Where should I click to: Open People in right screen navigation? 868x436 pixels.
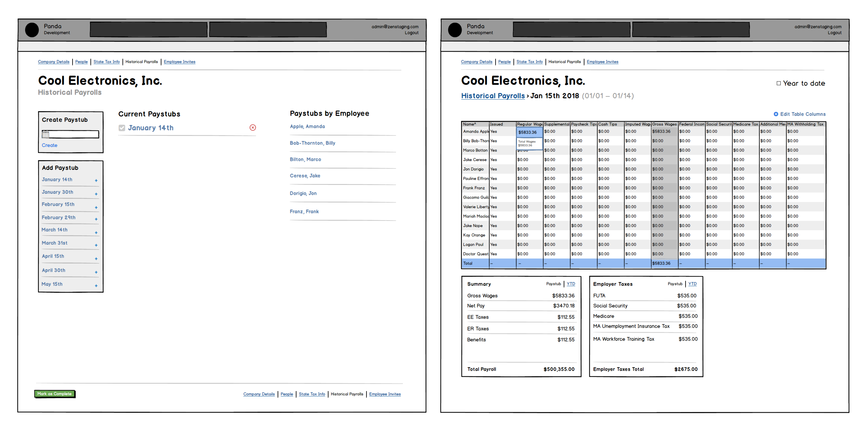pos(505,62)
